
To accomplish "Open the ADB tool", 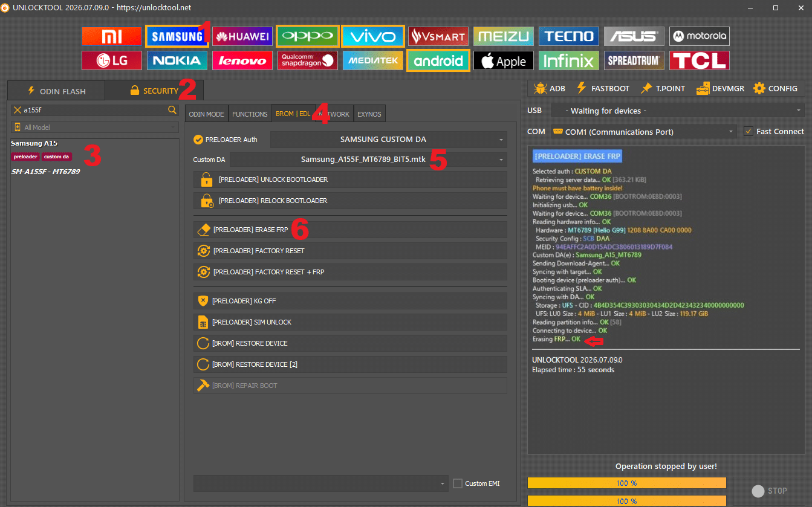I will pos(550,88).
